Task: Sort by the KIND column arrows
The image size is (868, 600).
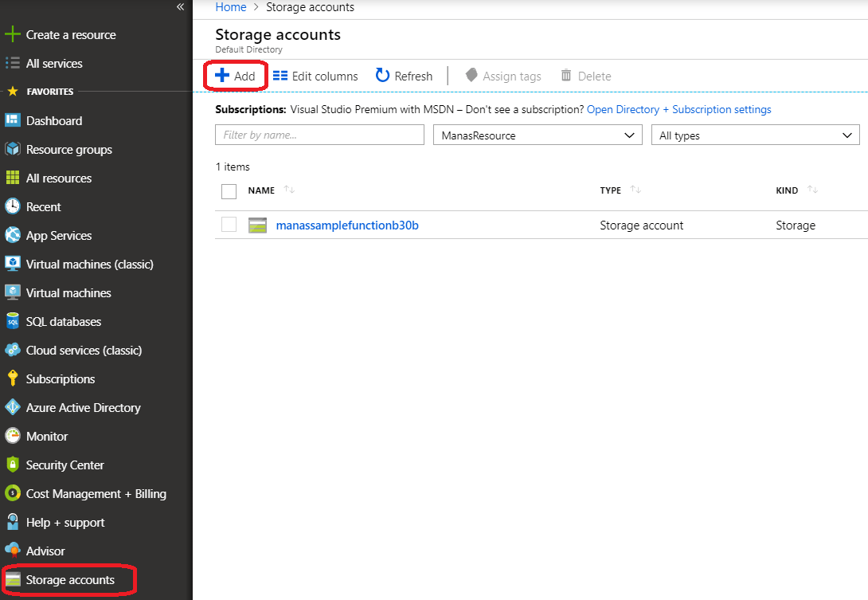Action: point(812,190)
